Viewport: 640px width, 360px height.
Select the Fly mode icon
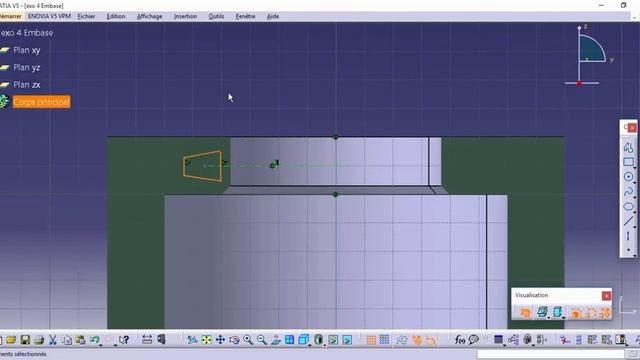point(192,340)
